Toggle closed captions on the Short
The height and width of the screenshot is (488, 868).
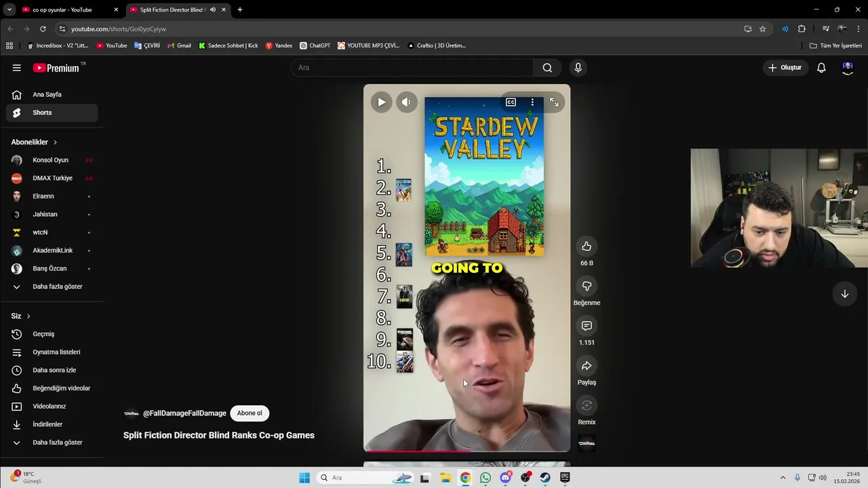tap(511, 102)
